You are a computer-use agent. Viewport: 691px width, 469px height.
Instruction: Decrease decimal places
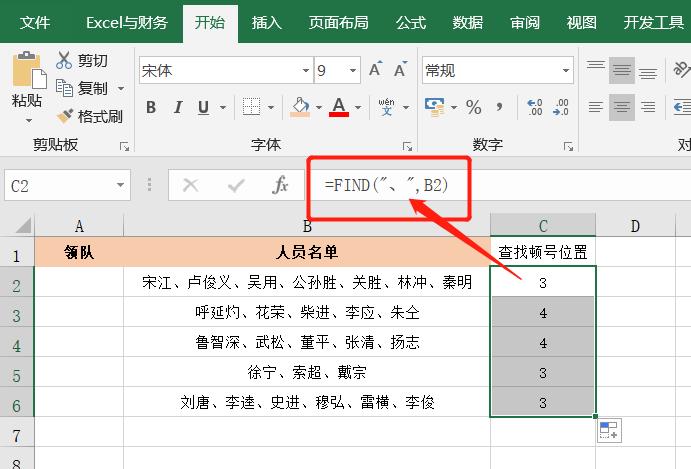[561, 107]
